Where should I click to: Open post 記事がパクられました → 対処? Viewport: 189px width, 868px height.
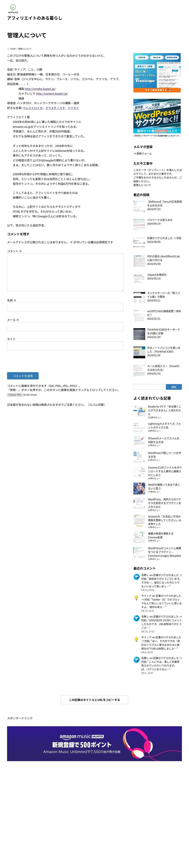pyautogui.click(x=164, y=238)
